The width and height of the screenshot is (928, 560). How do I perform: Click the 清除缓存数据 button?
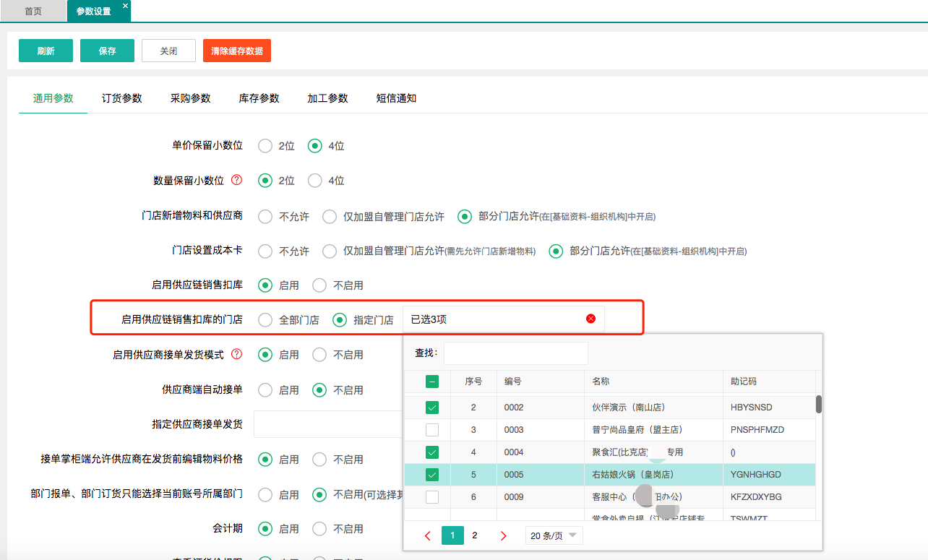point(237,51)
